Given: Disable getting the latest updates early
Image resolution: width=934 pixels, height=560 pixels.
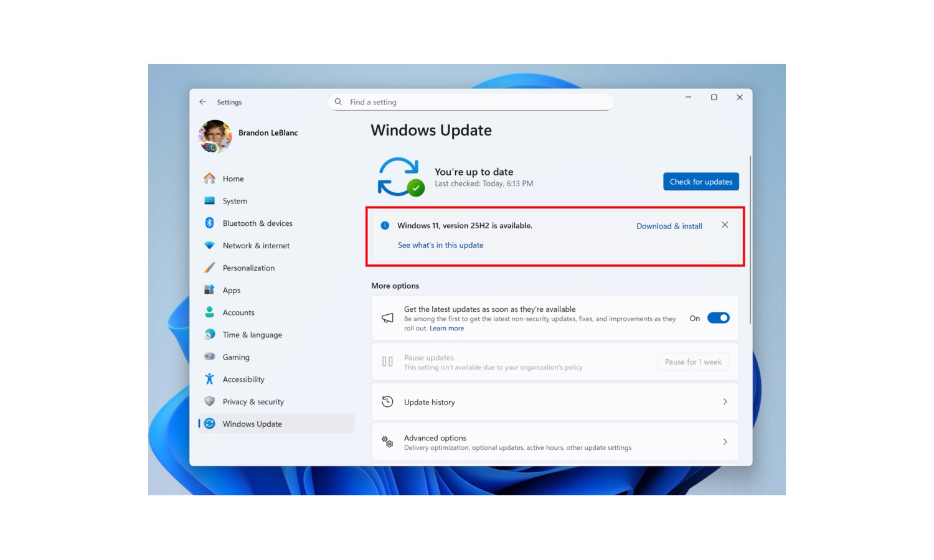Looking at the screenshot, I should (718, 317).
